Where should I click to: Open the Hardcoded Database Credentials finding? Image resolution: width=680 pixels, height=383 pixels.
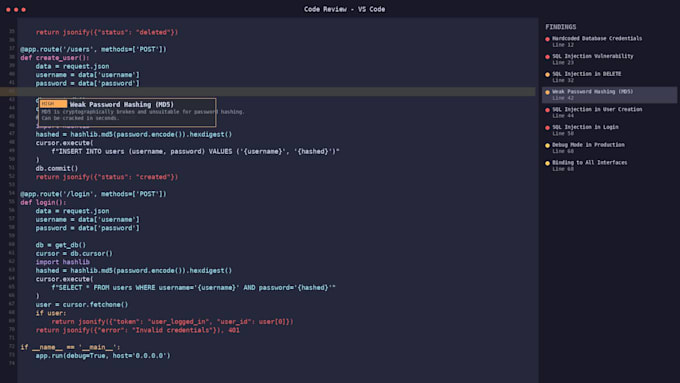[609, 41]
